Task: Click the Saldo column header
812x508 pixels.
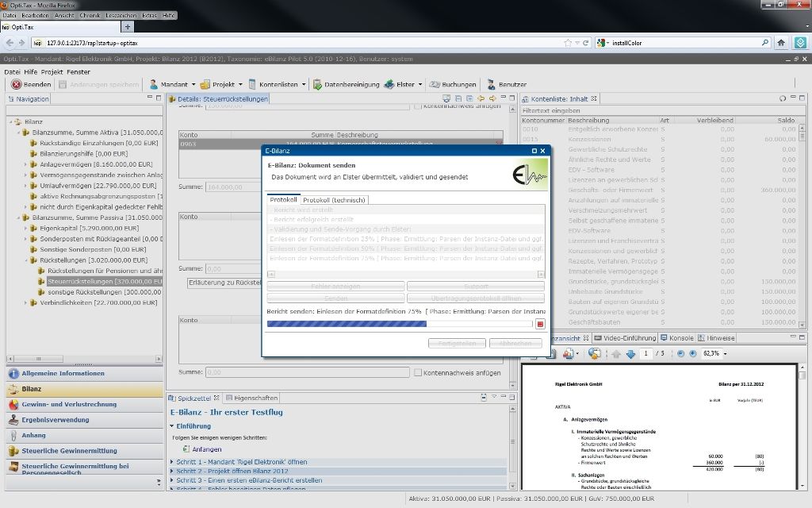Action: 786,121
